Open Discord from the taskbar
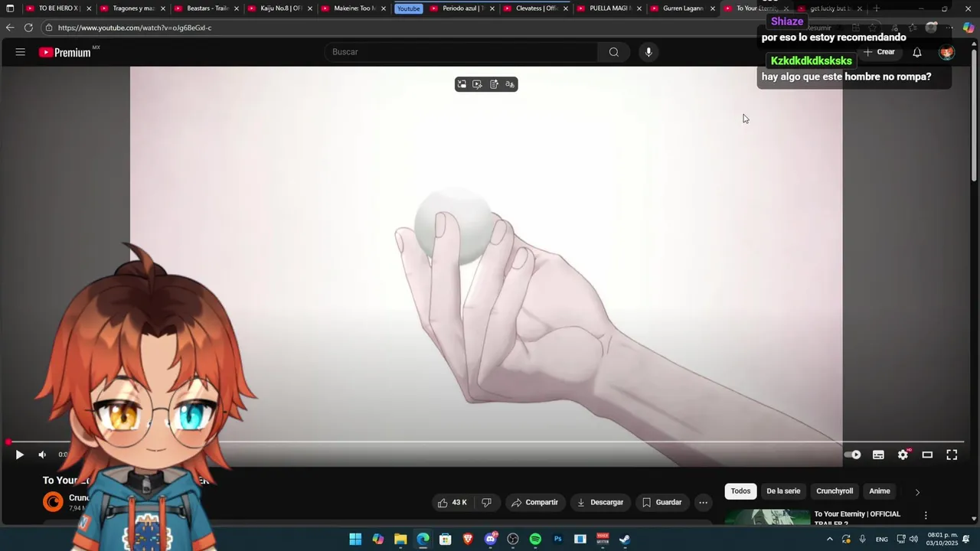The image size is (980, 551). [x=491, y=539]
